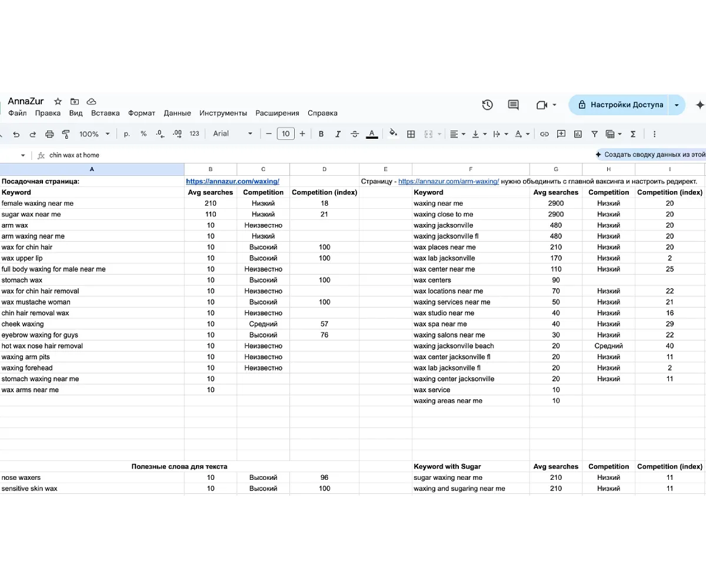Screen dimensions: 706x588
Task: Toggle bold formatting
Action: click(x=321, y=133)
